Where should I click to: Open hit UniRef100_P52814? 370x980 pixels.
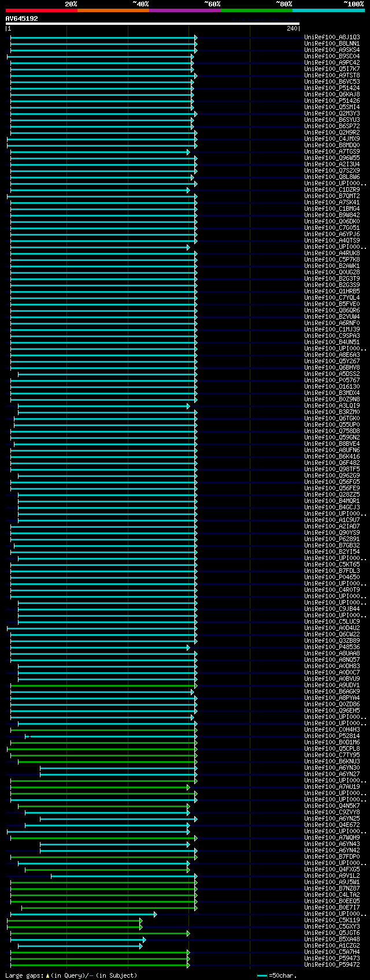pos(332,736)
